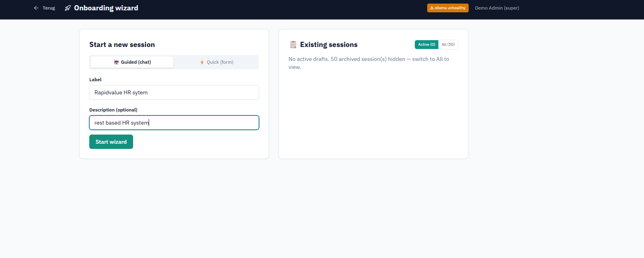Viewport: 644px width, 258px height.
Task: Switch to Guided (chat) mode
Action: coord(132,62)
